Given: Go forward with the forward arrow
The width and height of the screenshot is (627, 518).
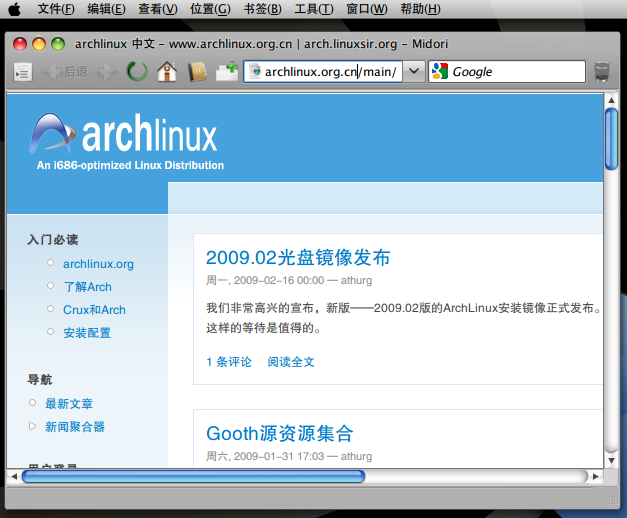Looking at the screenshot, I should 106,72.
